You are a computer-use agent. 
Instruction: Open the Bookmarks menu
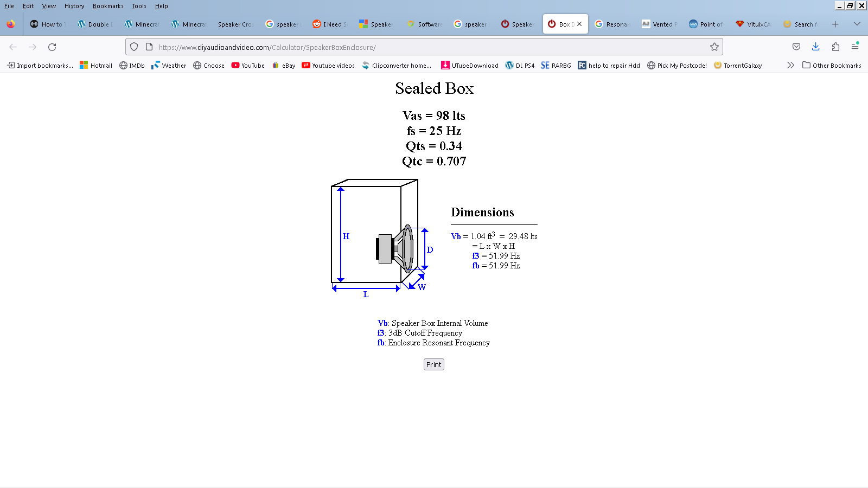(x=108, y=6)
